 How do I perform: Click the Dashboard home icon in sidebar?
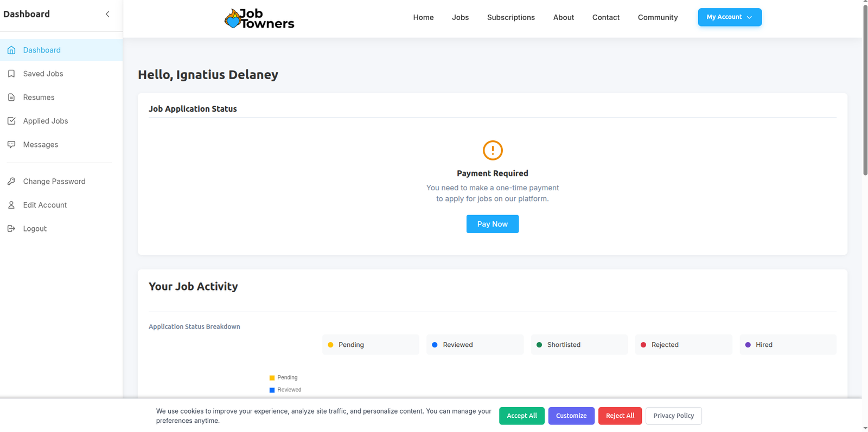[11, 50]
